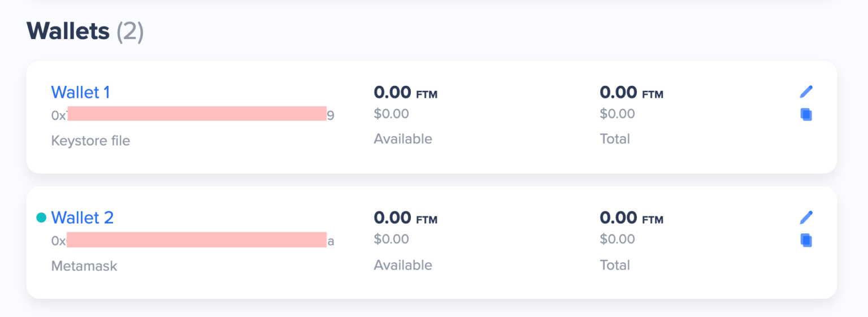
Task: Copy the Wallet 2 address using its copy icon
Action: (806, 240)
